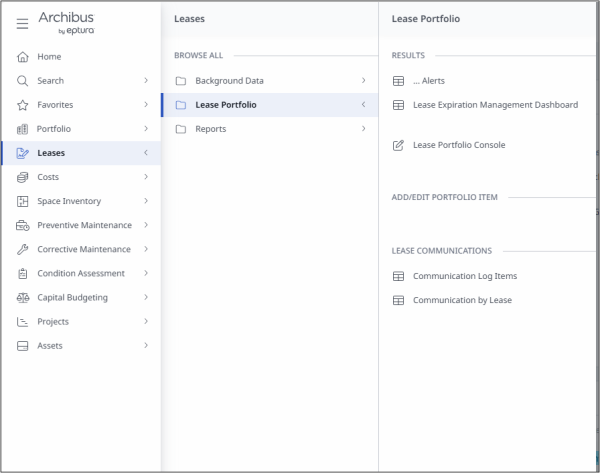The width and height of the screenshot is (600, 473).
Task: Expand the Portfolio chevron
Action: (x=146, y=129)
